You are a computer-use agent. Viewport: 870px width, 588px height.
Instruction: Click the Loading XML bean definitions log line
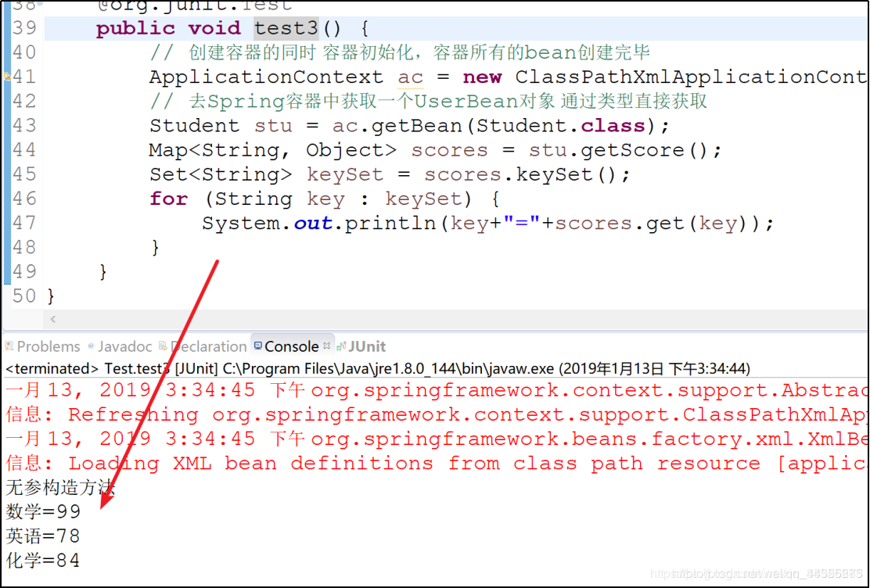436,464
